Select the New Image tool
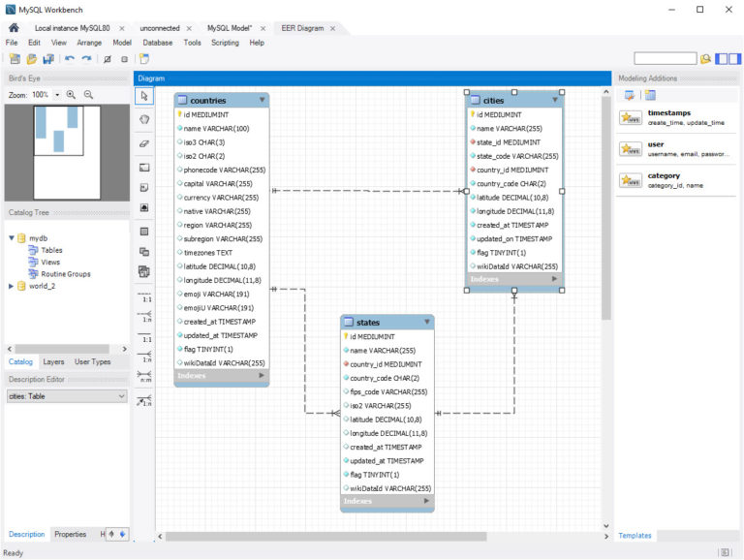This screenshot has width=744, height=560. point(144,208)
